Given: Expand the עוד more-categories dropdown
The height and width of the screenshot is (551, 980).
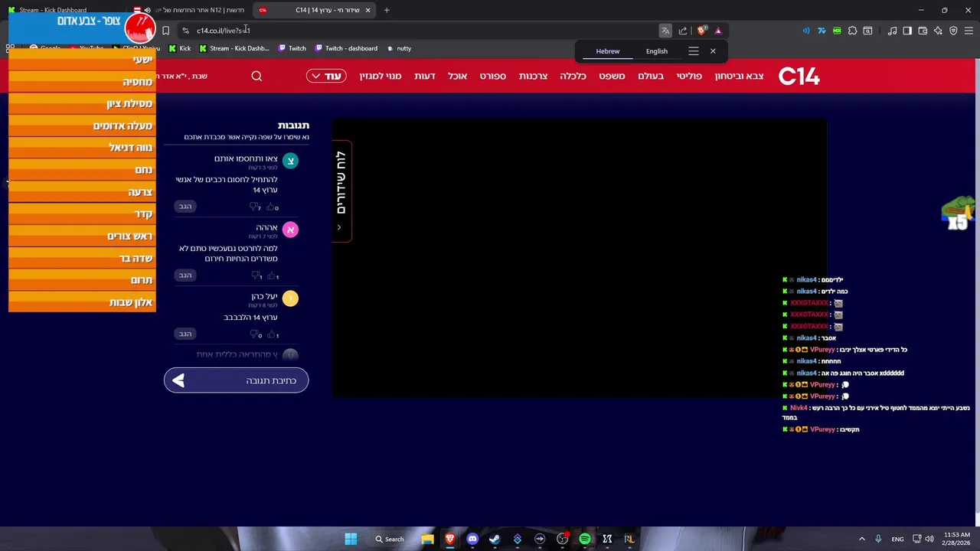Looking at the screenshot, I should pos(326,76).
